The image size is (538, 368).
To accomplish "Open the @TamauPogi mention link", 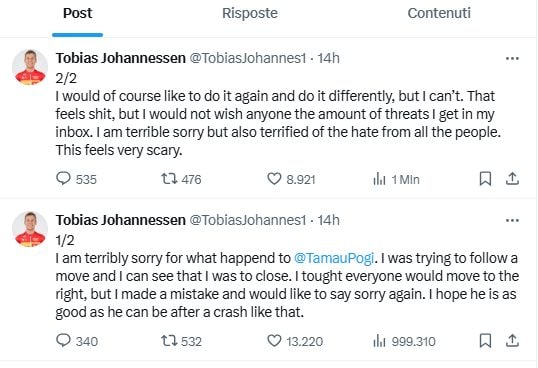I will point(334,258).
